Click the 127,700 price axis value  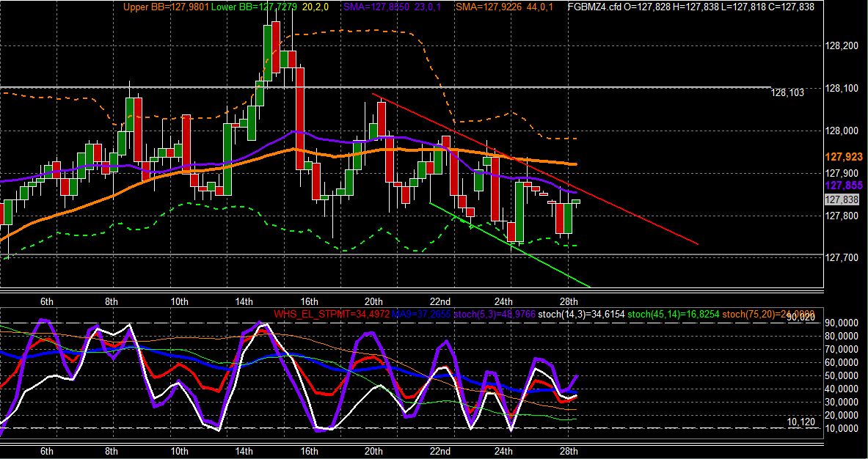[x=843, y=258]
